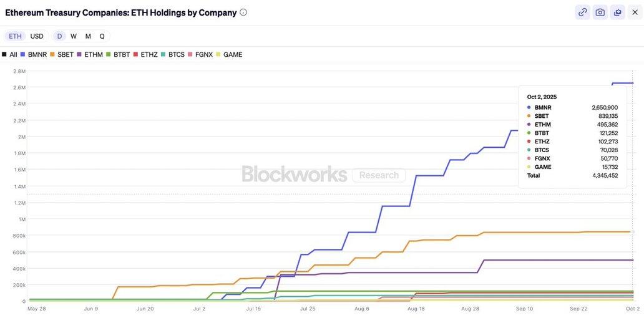Click the export chart icon

click(618, 12)
